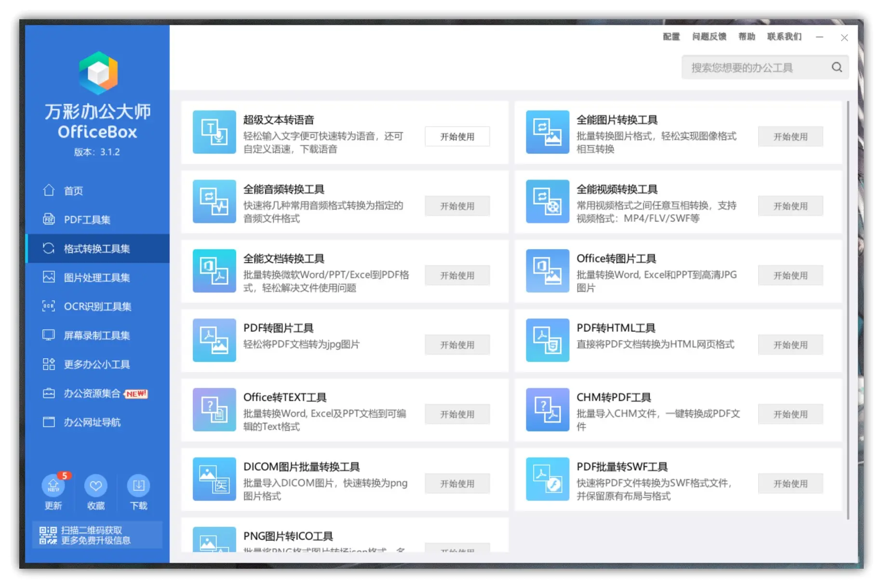Click 问题反馈 in the top bar
This screenshot has width=883, height=588.
tap(709, 37)
